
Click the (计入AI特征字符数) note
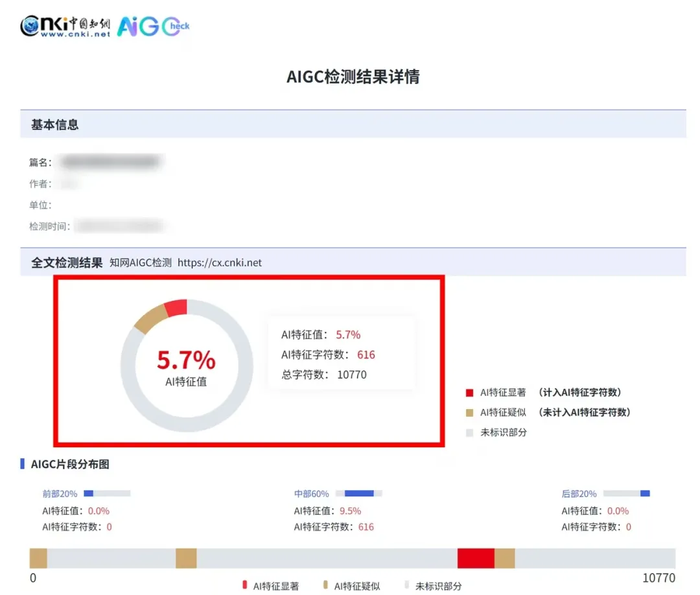tap(580, 392)
